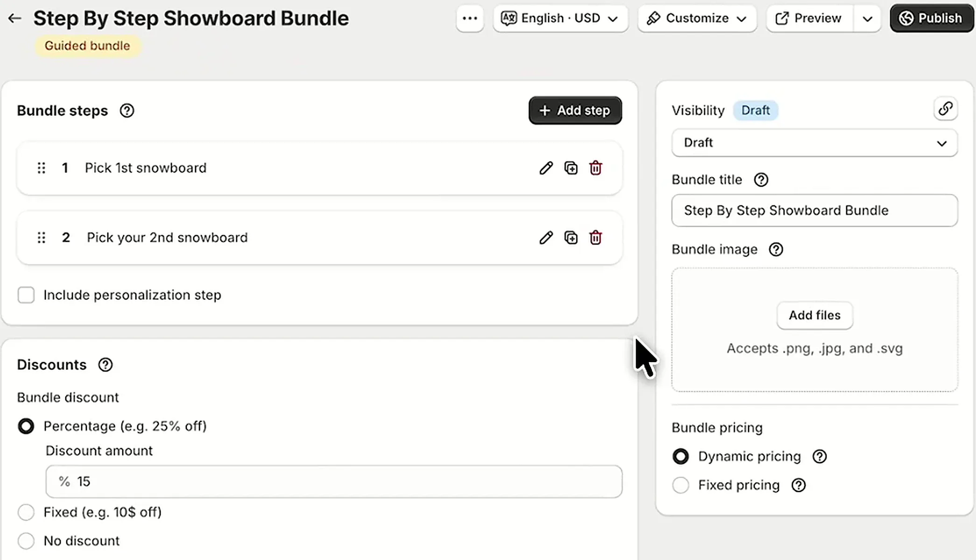The height and width of the screenshot is (560, 976).
Task: Switch to Fixed pricing radio button
Action: pyautogui.click(x=680, y=485)
